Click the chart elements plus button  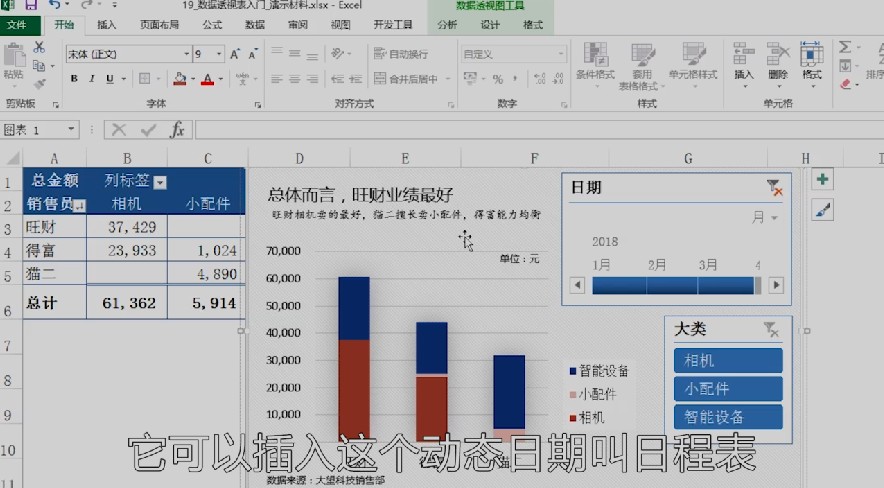coord(823,180)
